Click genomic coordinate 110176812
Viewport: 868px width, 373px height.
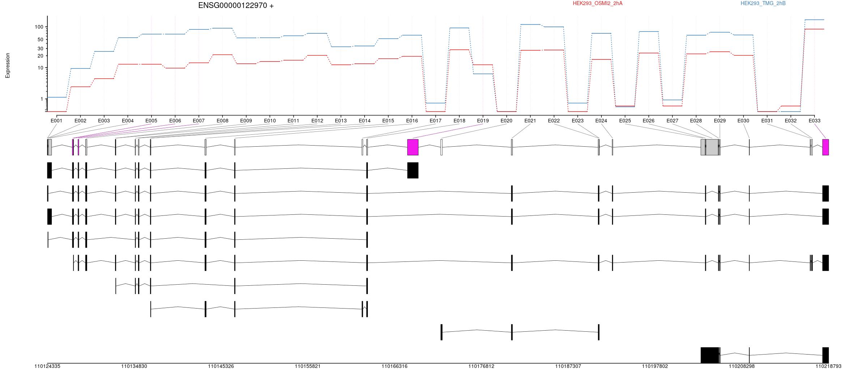coord(481,366)
